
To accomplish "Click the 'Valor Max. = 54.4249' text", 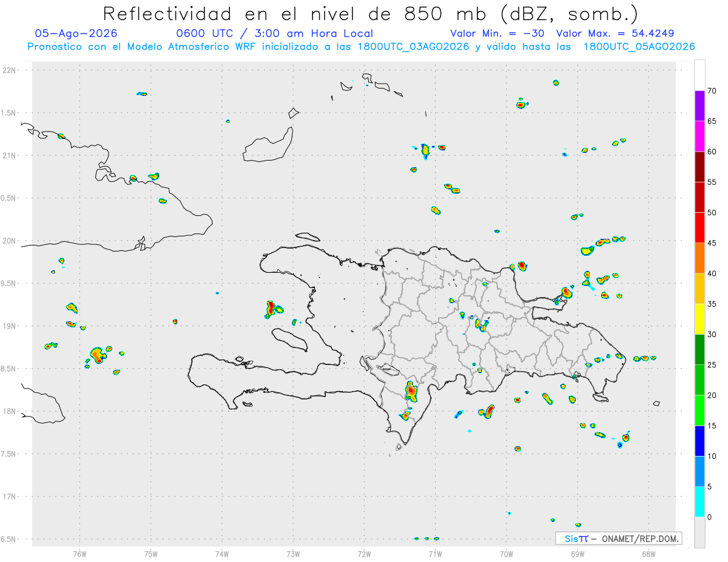I will point(615,33).
